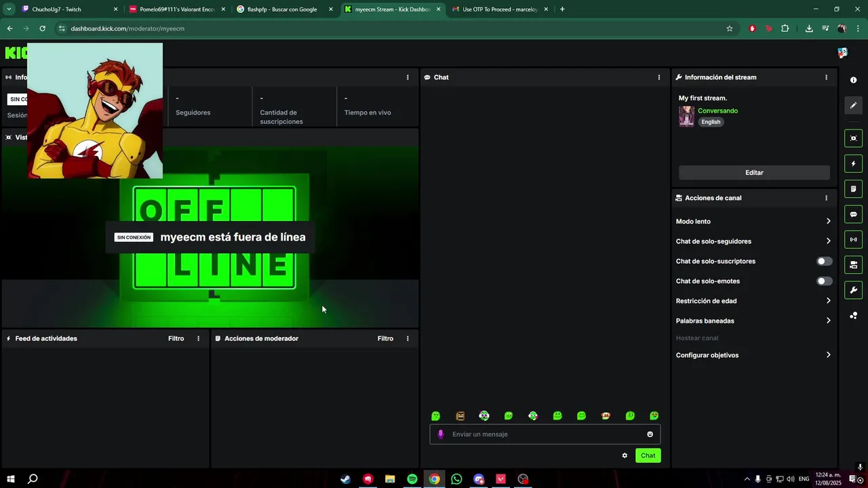Image resolution: width=868 pixels, height=488 pixels.
Task: Open Acciones de moderador three-dot menu
Action: click(x=408, y=338)
